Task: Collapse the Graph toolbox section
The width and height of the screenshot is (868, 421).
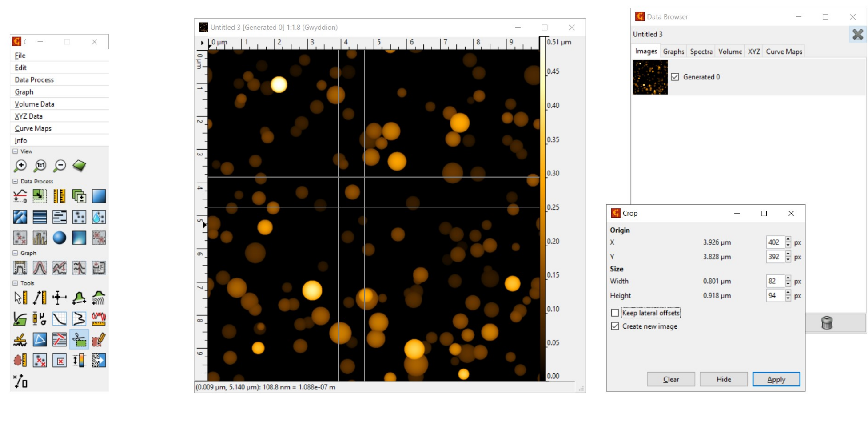Action: tap(16, 253)
